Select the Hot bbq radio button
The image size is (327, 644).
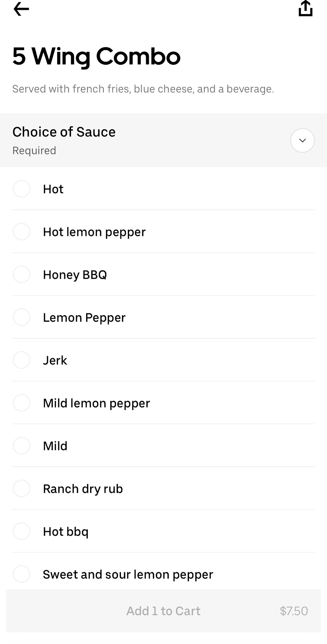click(21, 531)
